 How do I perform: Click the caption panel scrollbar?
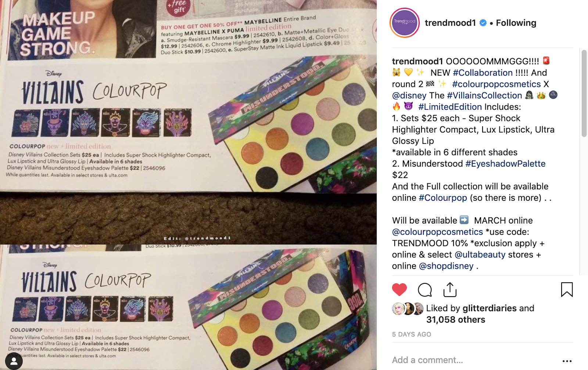coord(584,94)
